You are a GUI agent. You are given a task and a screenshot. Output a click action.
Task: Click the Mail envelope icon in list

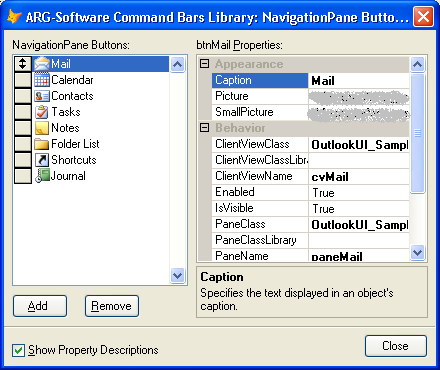42,64
